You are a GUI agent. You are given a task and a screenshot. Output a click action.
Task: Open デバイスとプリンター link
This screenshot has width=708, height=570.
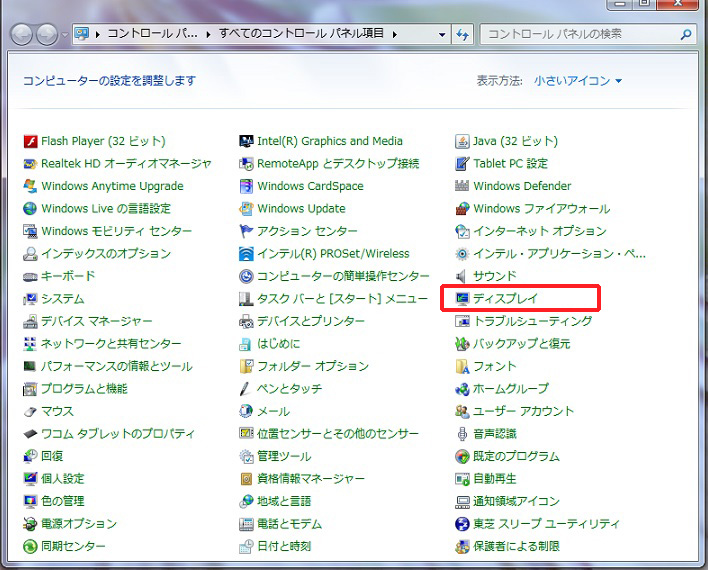311,322
